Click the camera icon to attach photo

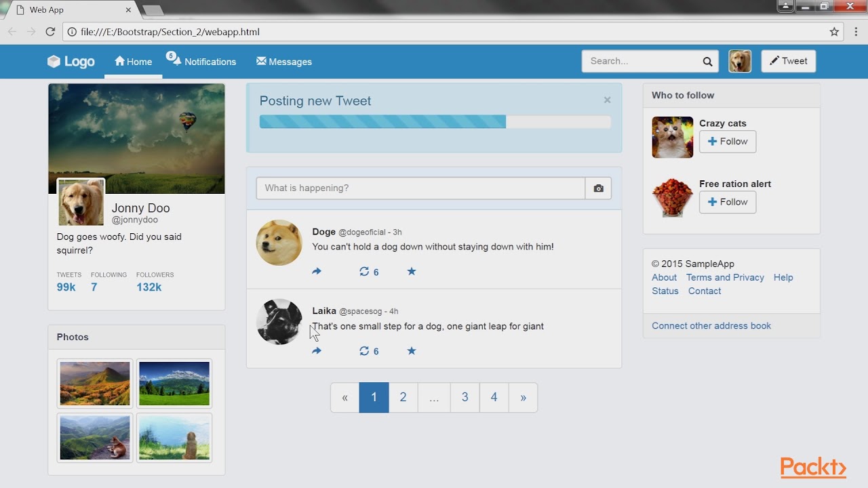pyautogui.click(x=598, y=188)
